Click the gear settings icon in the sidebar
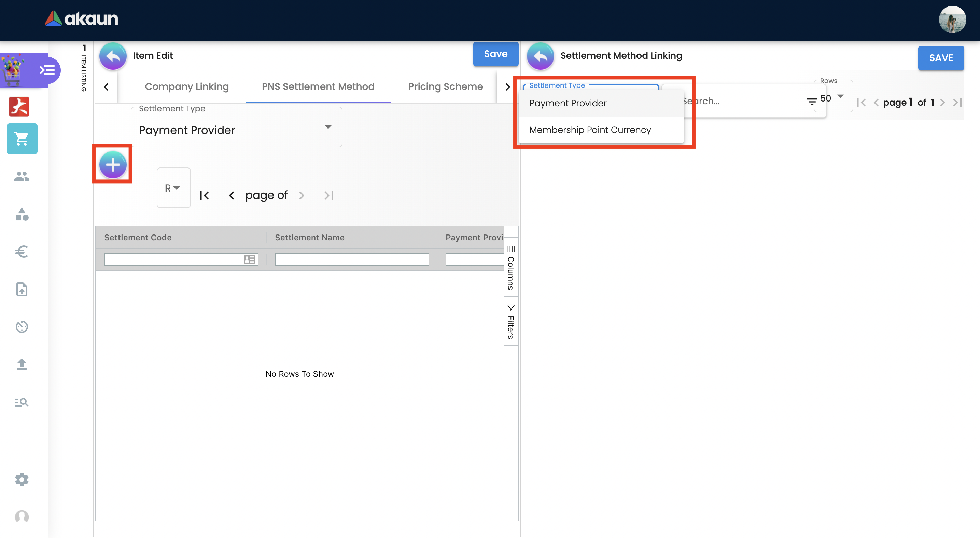 tap(22, 479)
